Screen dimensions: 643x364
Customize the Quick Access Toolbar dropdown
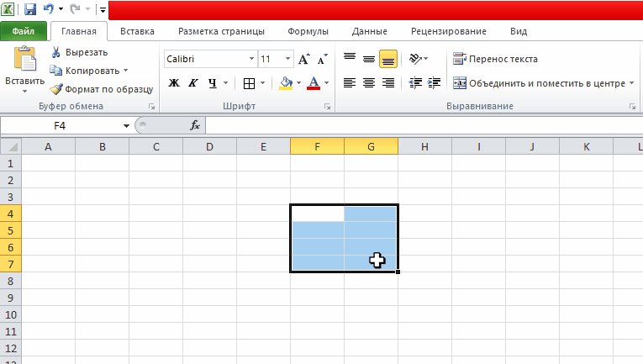(x=103, y=10)
